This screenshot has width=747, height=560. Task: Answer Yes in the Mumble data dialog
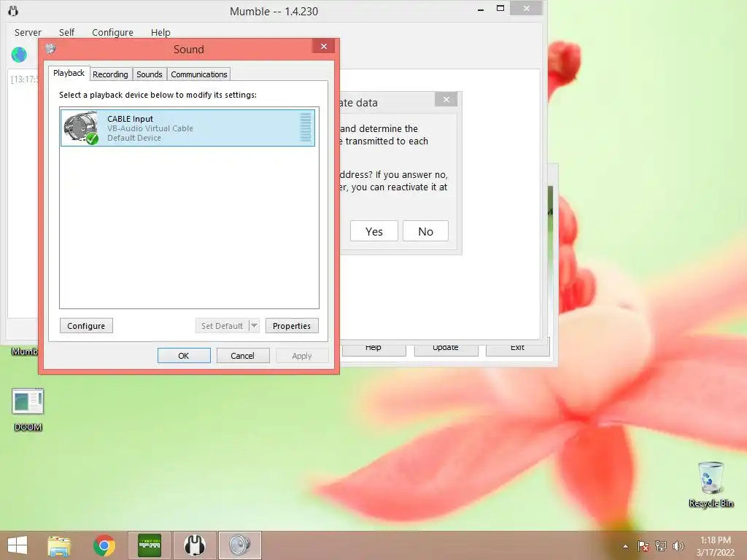click(x=374, y=231)
